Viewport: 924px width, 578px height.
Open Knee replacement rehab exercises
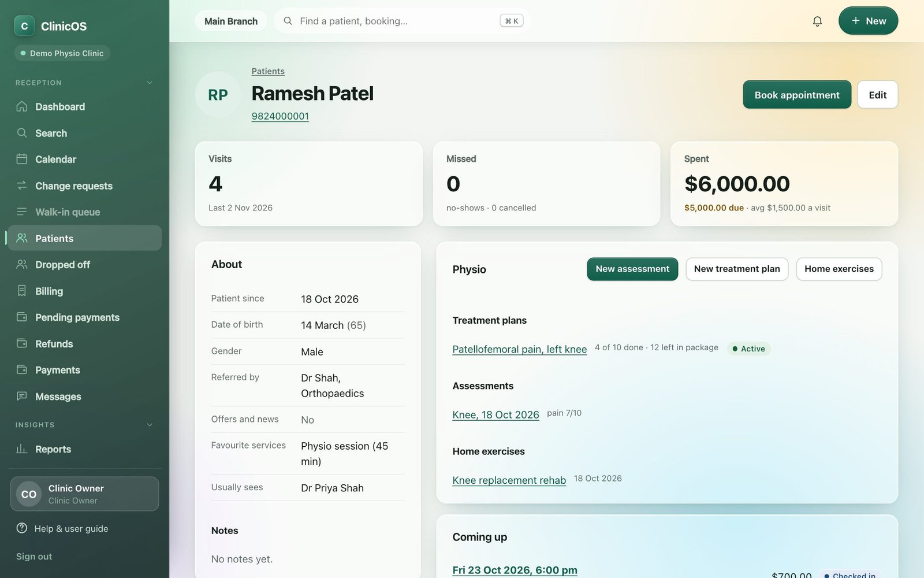(509, 480)
